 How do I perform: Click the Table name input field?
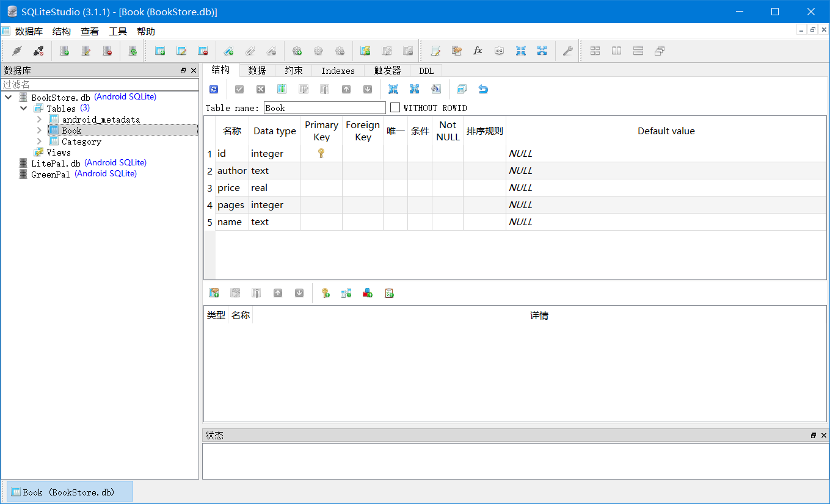[x=324, y=108]
